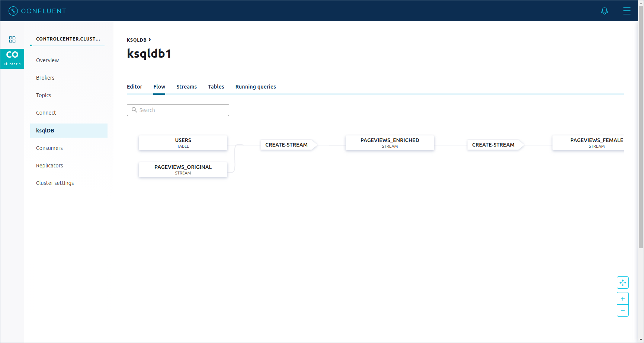This screenshot has width=644, height=343.
Task: Select the PAGEVIEWS_ORIGINAL stream node
Action: pos(183,170)
